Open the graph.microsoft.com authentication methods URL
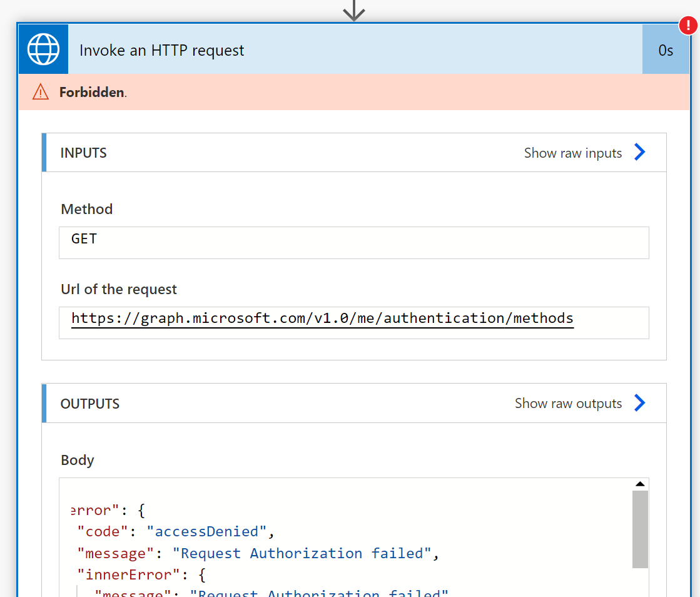 pyautogui.click(x=322, y=319)
